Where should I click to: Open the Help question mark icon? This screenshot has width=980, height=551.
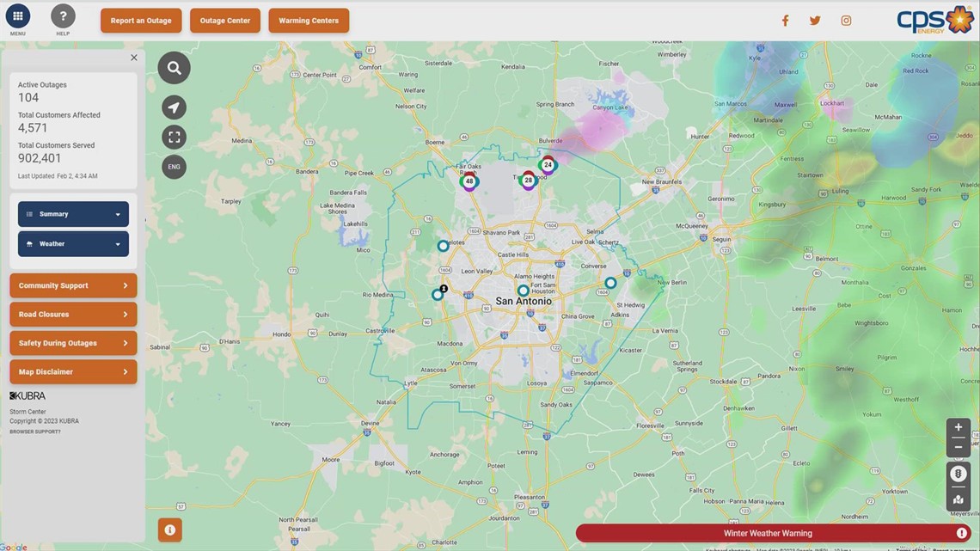click(x=63, y=16)
